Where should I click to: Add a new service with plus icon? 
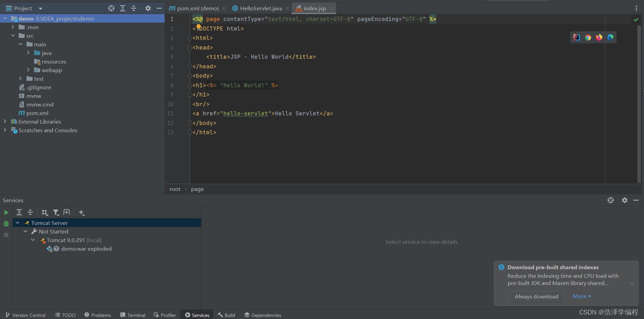tap(81, 213)
